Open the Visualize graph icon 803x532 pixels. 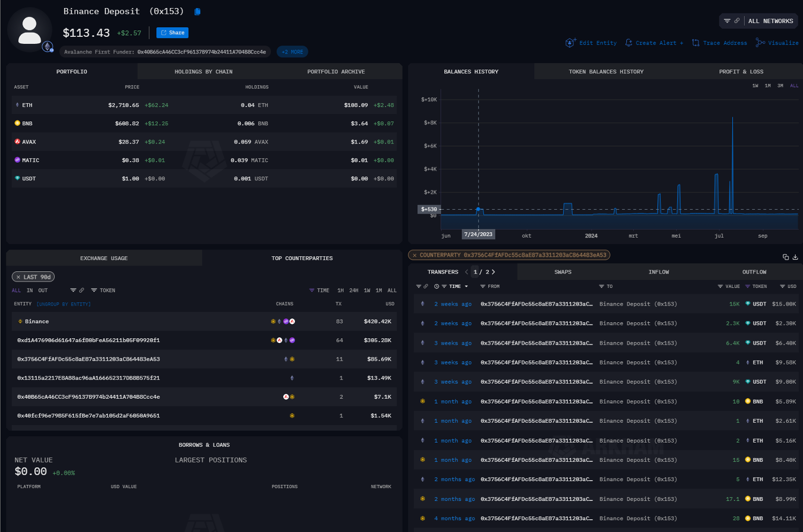760,43
